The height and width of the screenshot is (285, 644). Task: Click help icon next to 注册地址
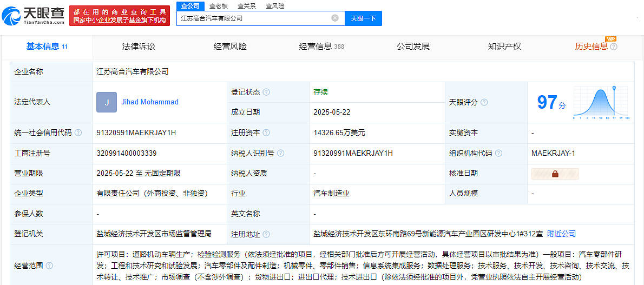[266, 234]
